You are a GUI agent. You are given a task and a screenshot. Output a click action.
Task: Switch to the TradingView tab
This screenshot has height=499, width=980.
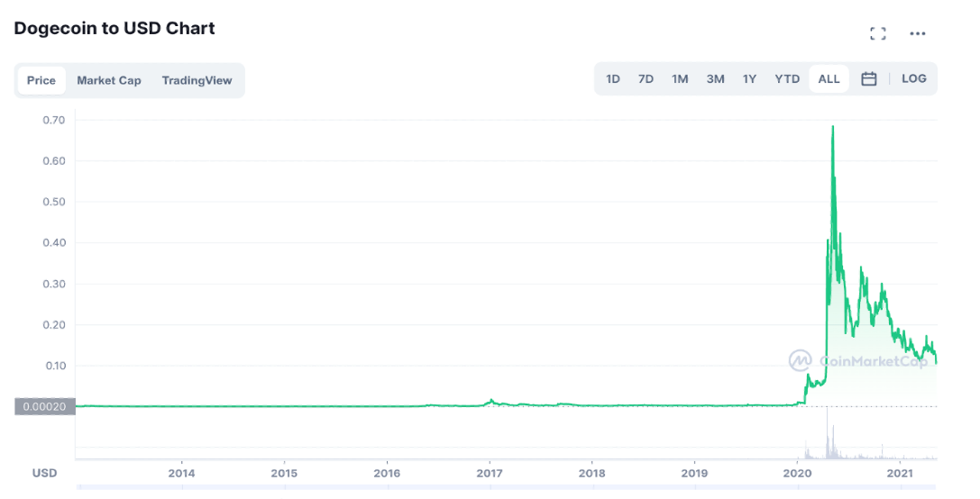click(x=197, y=80)
